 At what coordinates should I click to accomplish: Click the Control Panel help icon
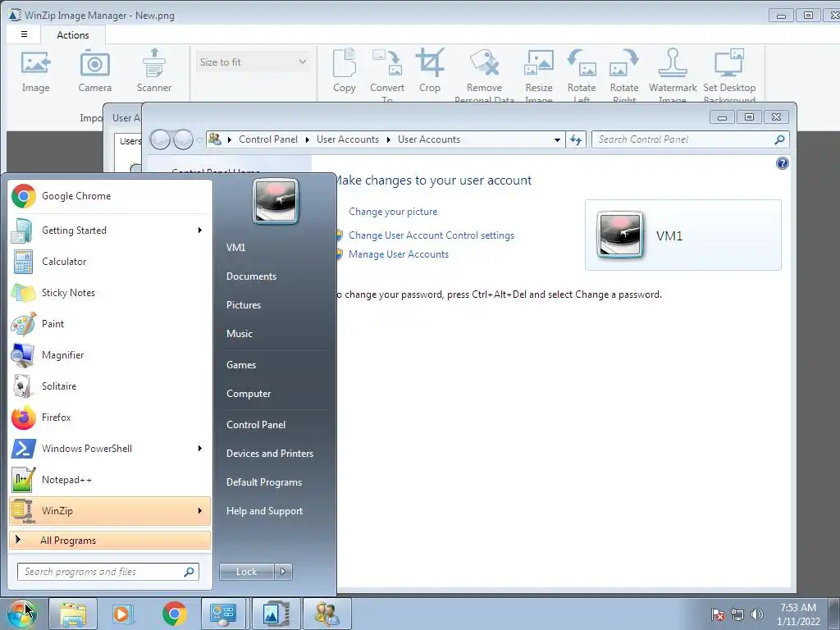(x=782, y=163)
